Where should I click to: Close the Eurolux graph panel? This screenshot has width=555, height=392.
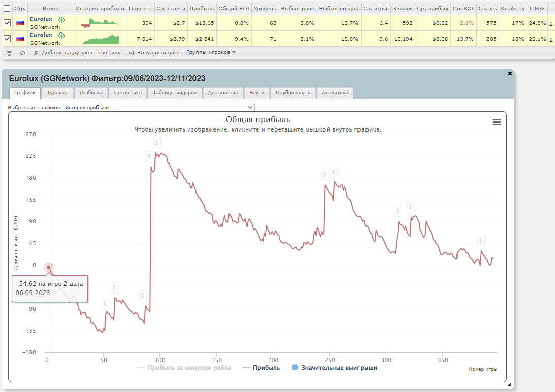510,73
